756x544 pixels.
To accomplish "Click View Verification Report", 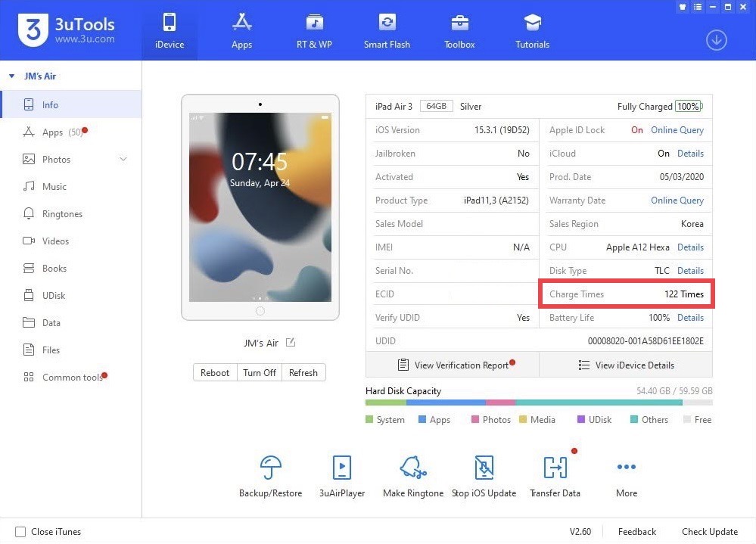I will click(x=453, y=365).
